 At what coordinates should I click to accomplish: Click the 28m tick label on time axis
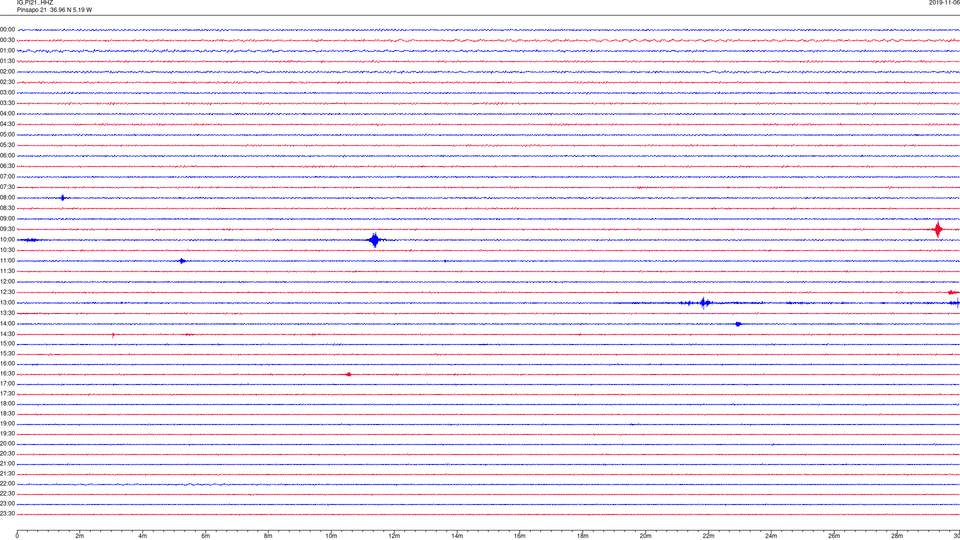coord(898,536)
